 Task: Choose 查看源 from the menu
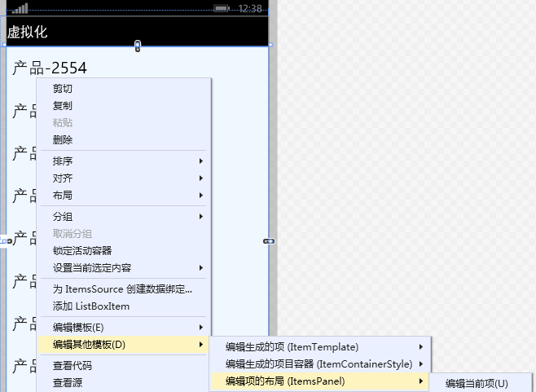point(123,383)
